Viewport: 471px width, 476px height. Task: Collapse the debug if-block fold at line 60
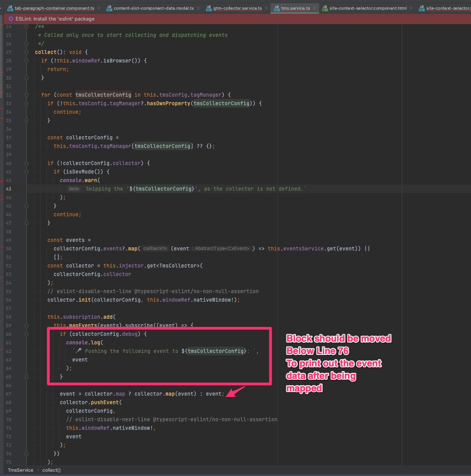tap(26, 334)
